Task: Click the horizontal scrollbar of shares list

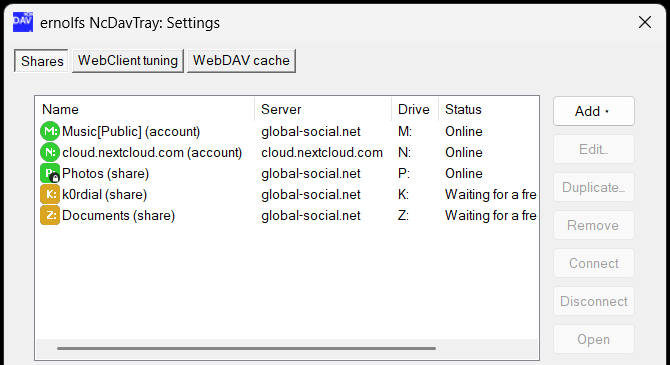Action: (246, 348)
